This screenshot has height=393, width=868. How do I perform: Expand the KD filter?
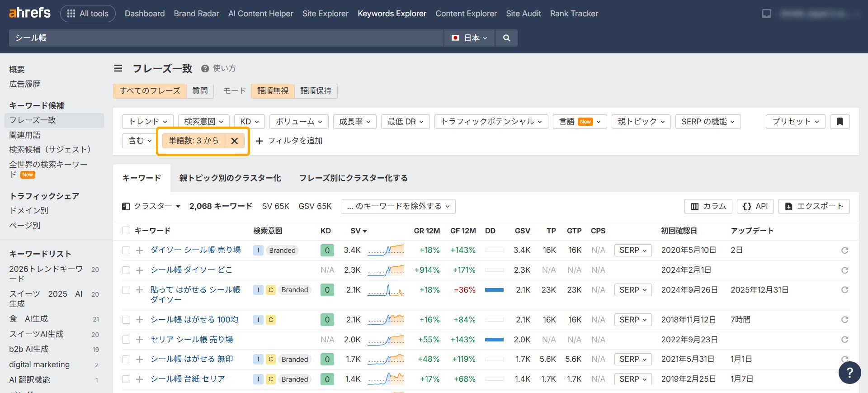tap(250, 122)
